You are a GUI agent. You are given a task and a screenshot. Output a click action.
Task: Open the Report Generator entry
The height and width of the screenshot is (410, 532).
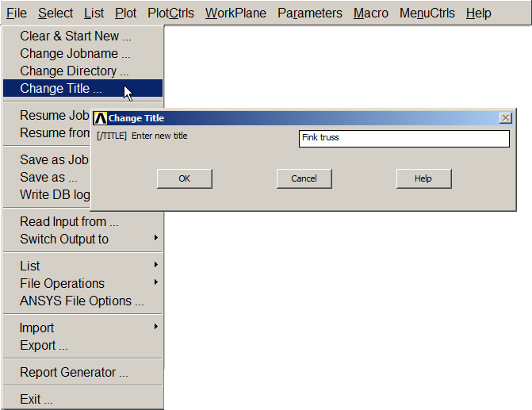coord(74,373)
